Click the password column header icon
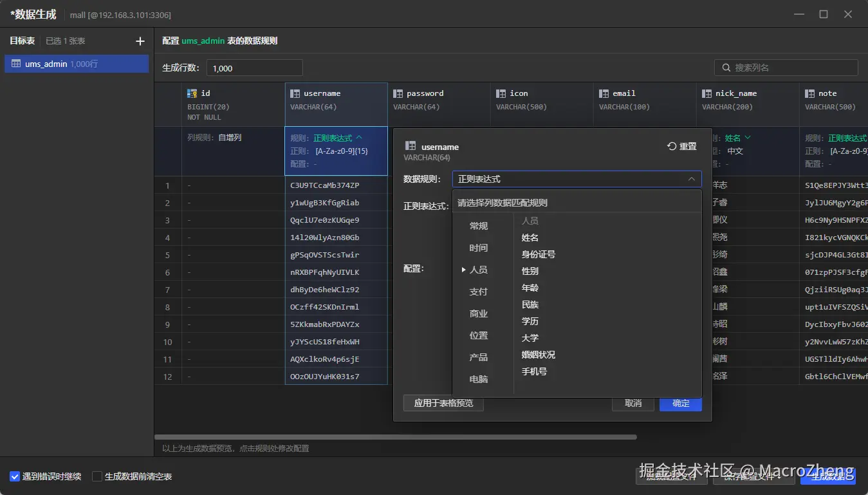 click(398, 93)
